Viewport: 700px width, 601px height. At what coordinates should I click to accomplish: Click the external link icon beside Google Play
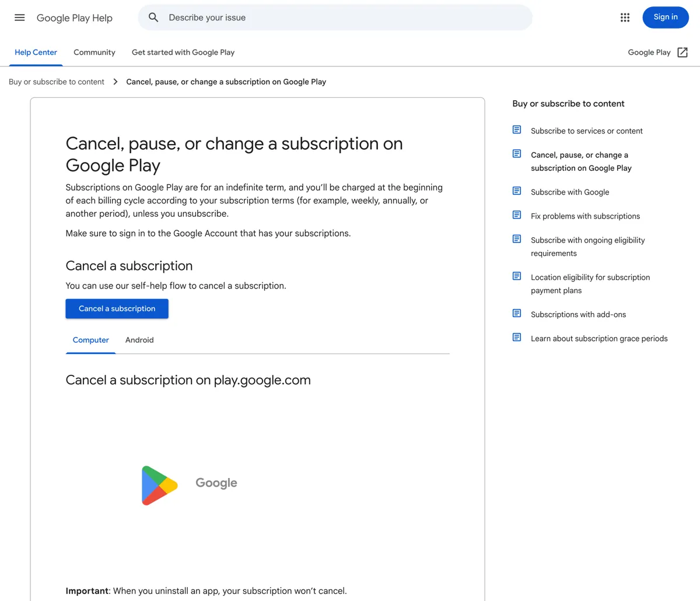682,52
